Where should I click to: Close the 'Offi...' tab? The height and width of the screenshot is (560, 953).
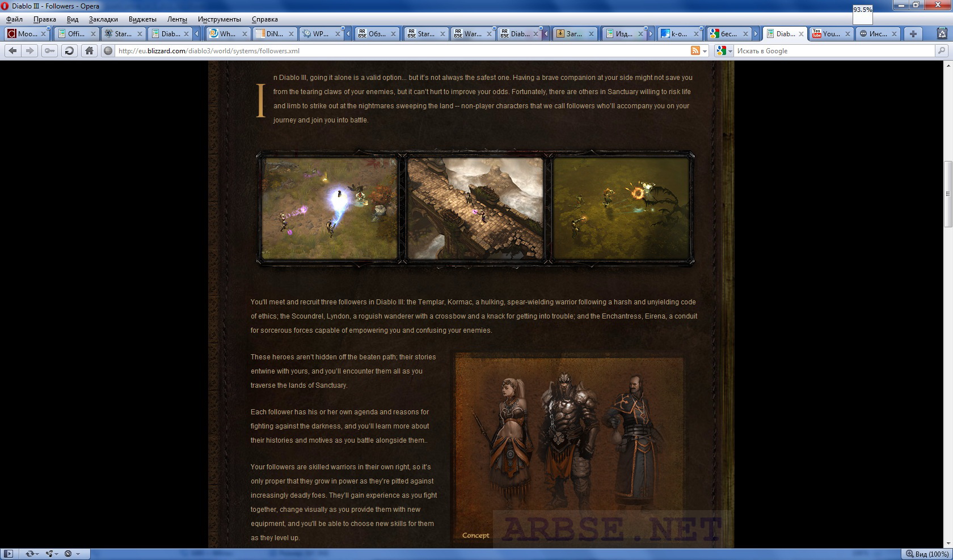[93, 34]
